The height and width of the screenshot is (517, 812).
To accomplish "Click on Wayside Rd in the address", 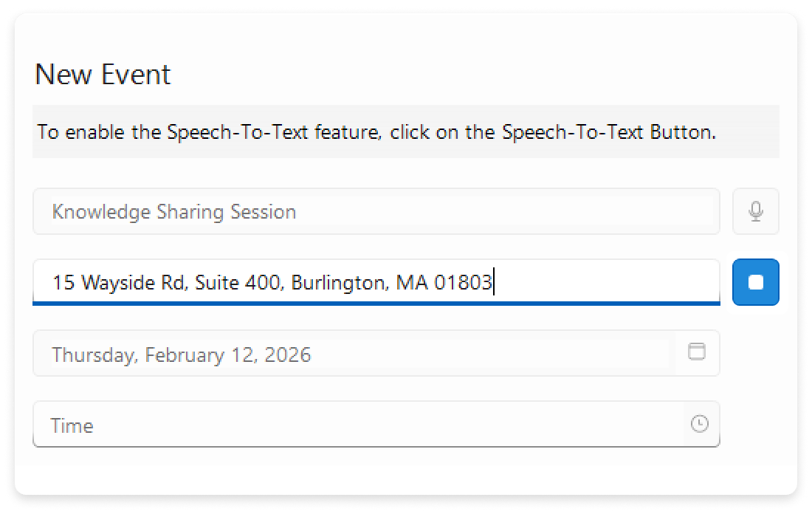I will click(x=131, y=283).
